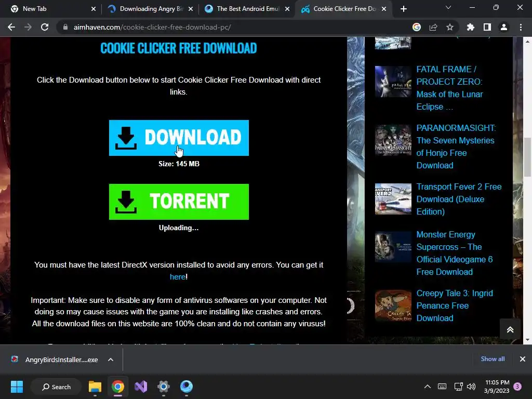Click the 'Size: 145 MB' text
Viewport: 532px width, 399px height.
(x=179, y=164)
